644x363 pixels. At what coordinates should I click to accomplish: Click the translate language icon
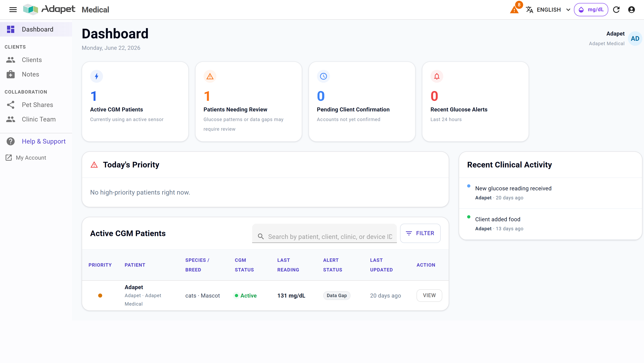529,9
